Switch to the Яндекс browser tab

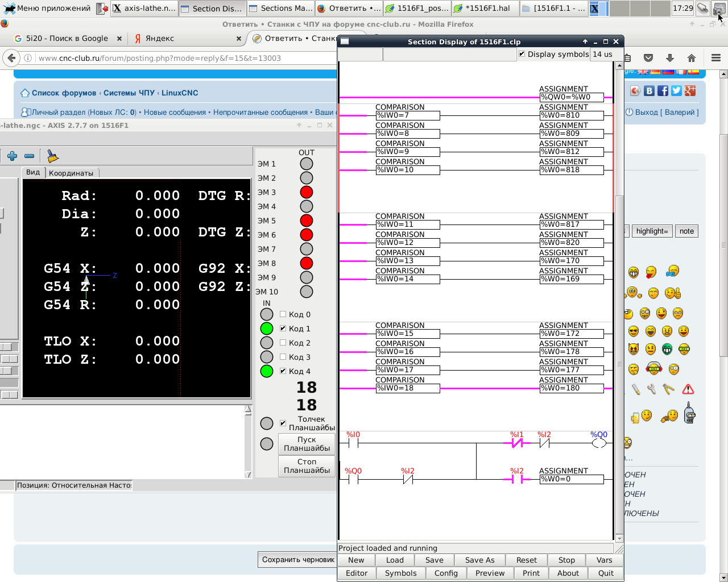coord(159,39)
